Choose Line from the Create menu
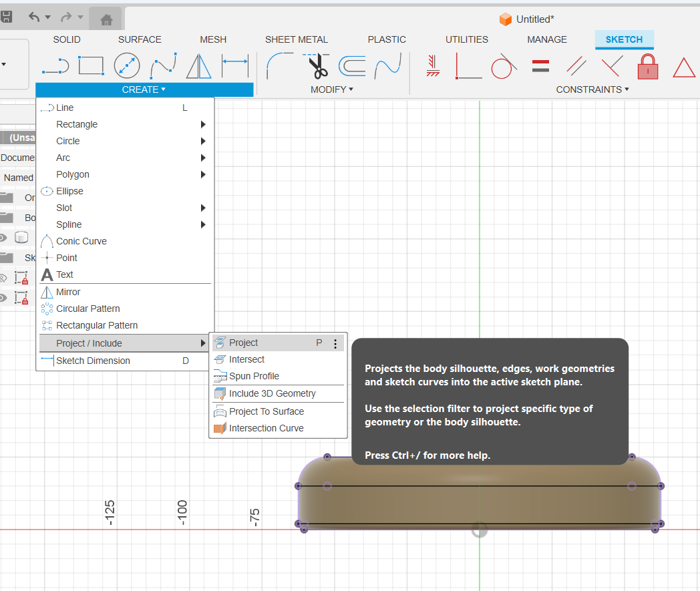The width and height of the screenshot is (700, 591). pos(125,108)
